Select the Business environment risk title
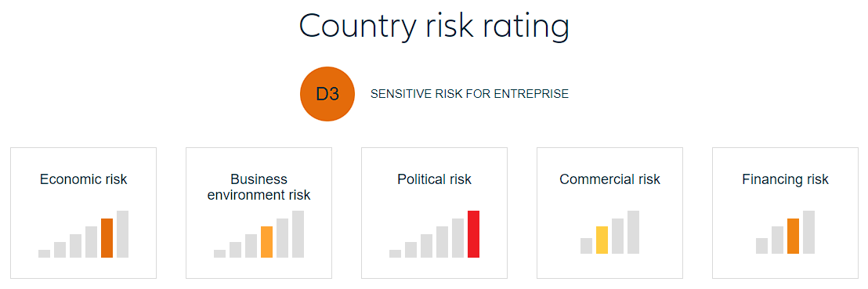Screen dimensions: 868x289 coord(259,187)
